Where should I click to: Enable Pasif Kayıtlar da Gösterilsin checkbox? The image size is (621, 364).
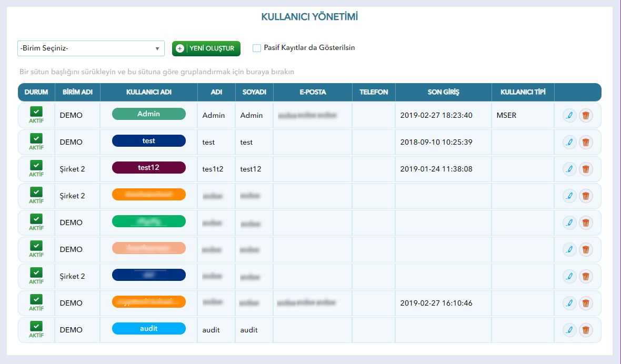pos(257,48)
